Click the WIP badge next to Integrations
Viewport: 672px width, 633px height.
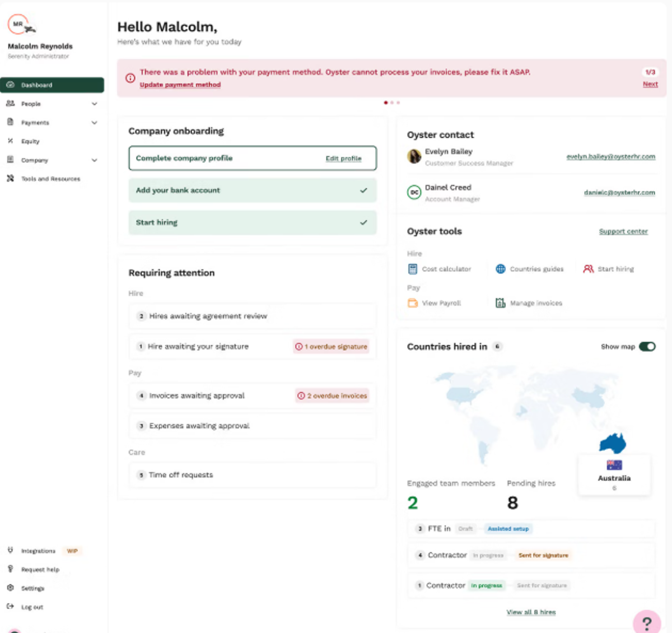pos(72,551)
